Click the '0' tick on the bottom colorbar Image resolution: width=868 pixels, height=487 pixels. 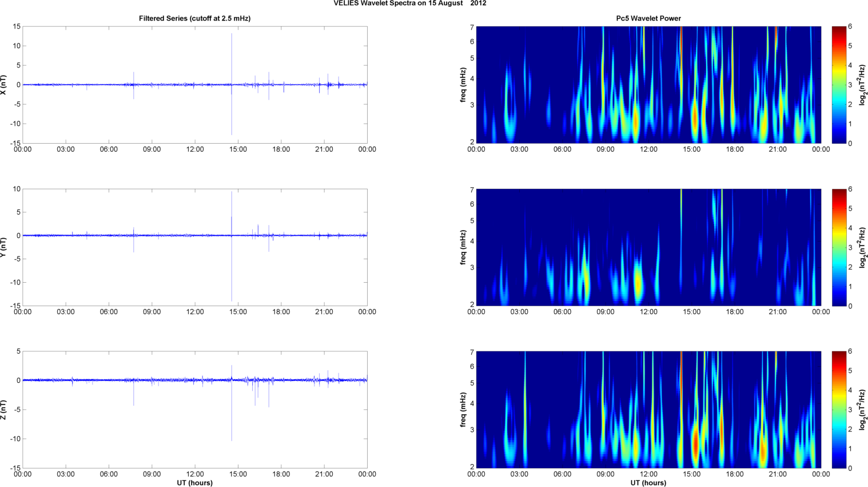pyautogui.click(x=850, y=468)
